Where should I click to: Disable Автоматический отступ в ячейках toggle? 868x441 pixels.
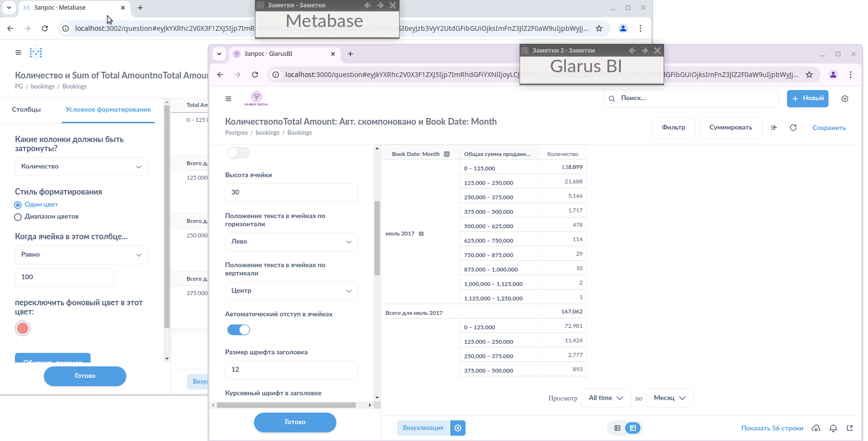239,330
